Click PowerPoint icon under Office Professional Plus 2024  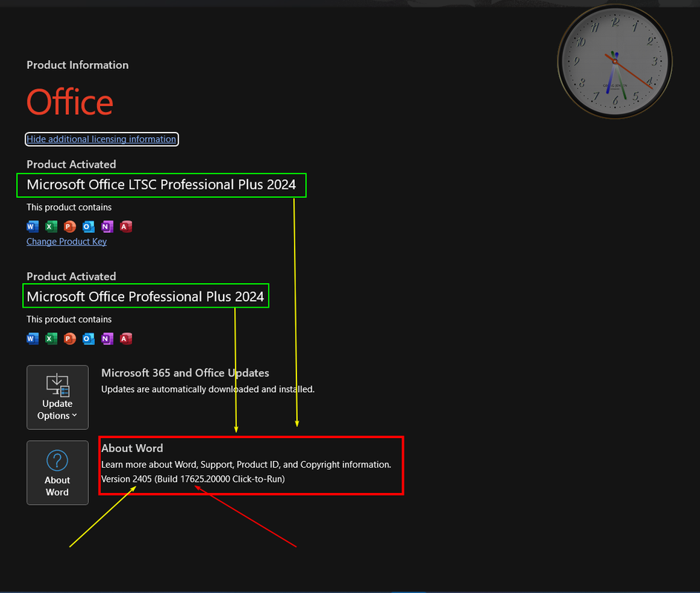70,339
